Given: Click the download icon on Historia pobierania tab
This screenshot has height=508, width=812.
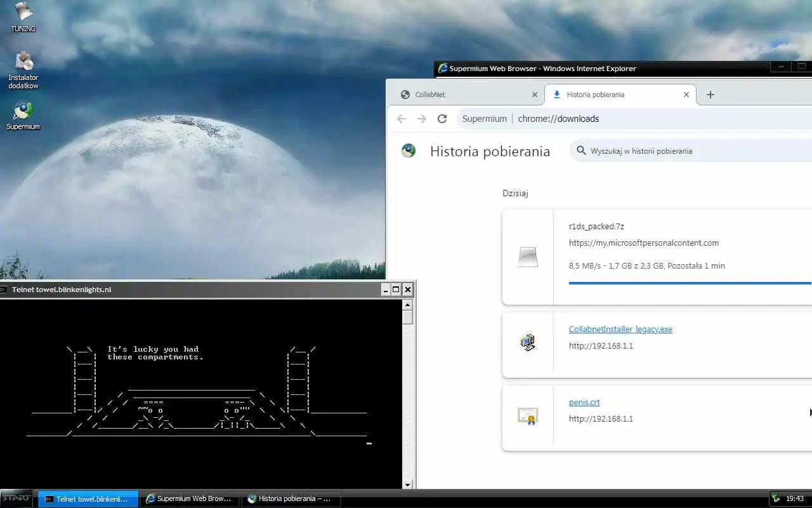Looking at the screenshot, I should click(557, 95).
